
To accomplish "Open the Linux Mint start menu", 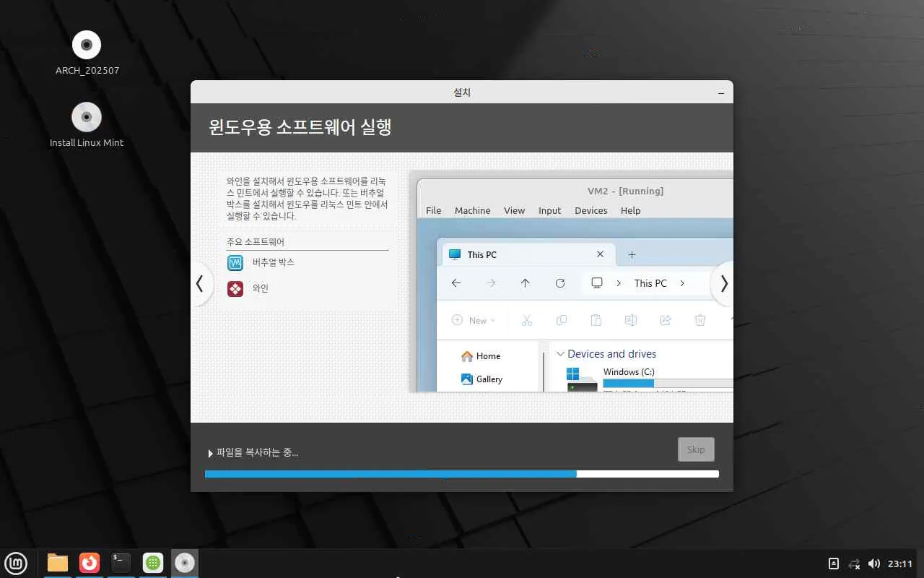I will tap(16, 563).
